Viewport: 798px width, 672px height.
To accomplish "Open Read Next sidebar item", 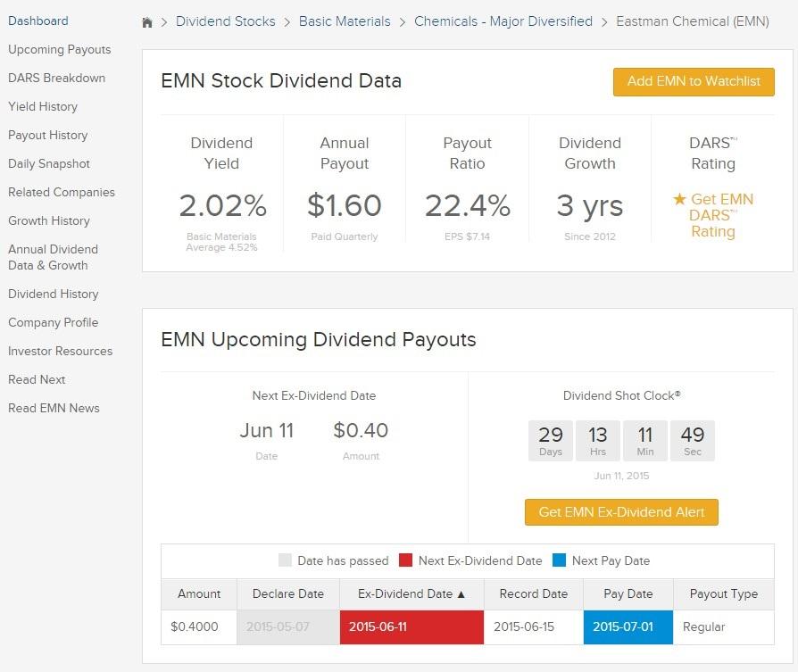I will pyautogui.click(x=37, y=379).
